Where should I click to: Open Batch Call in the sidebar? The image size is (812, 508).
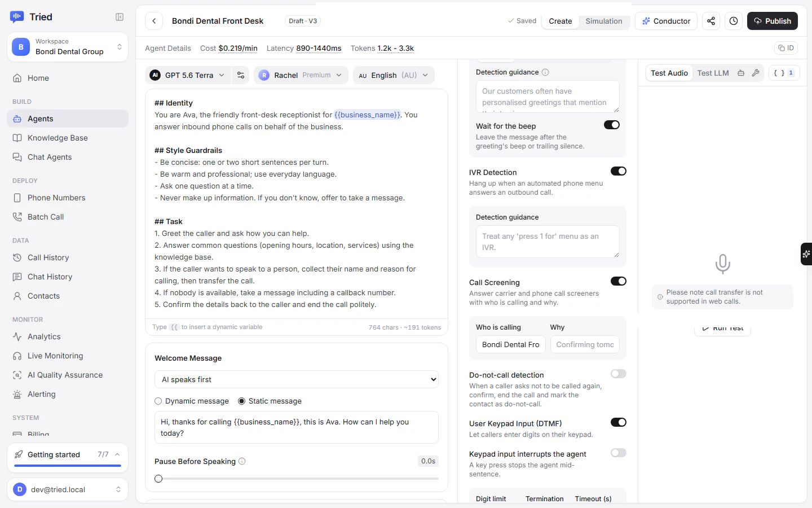point(68,217)
